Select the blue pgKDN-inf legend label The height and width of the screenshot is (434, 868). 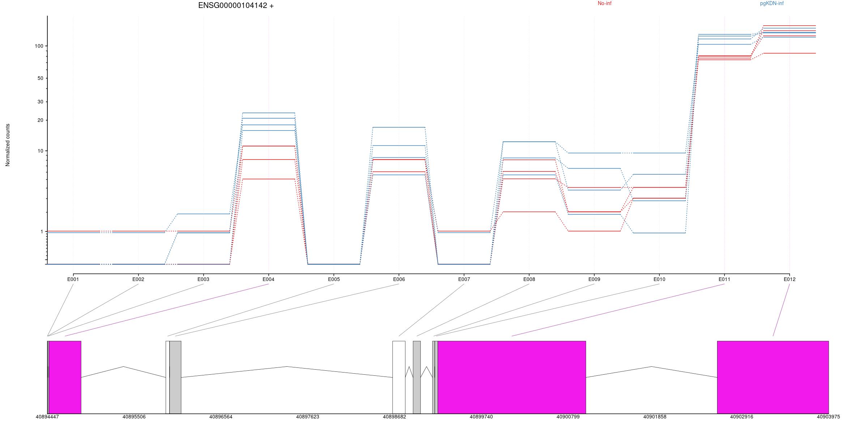tap(772, 3)
